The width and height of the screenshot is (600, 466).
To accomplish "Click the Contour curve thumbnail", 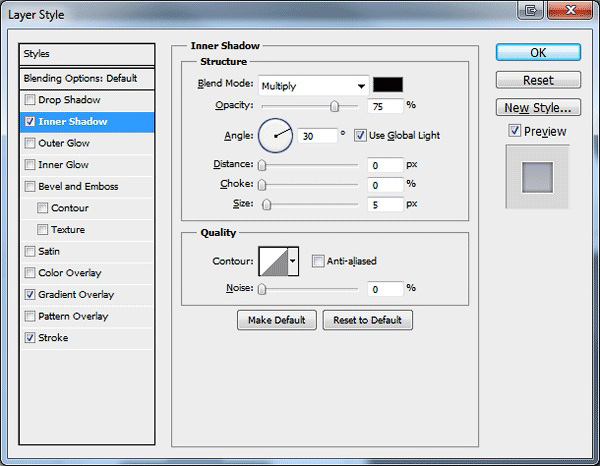I will click(274, 261).
